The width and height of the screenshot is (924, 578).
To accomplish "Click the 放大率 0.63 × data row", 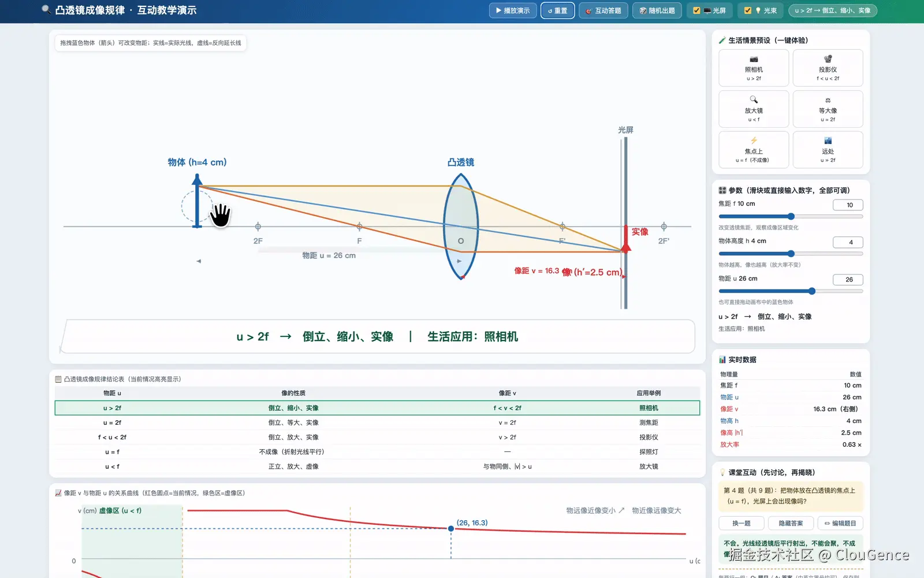I will [791, 444].
